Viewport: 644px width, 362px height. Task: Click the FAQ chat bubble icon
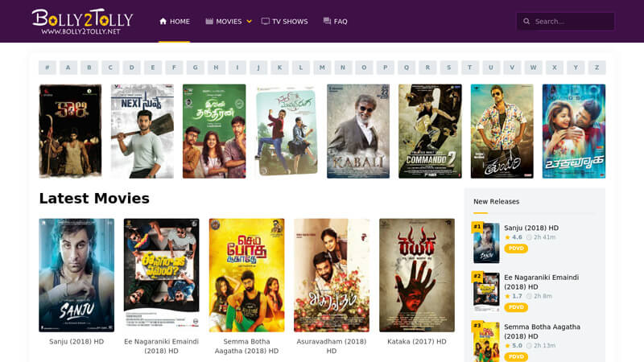[327, 22]
